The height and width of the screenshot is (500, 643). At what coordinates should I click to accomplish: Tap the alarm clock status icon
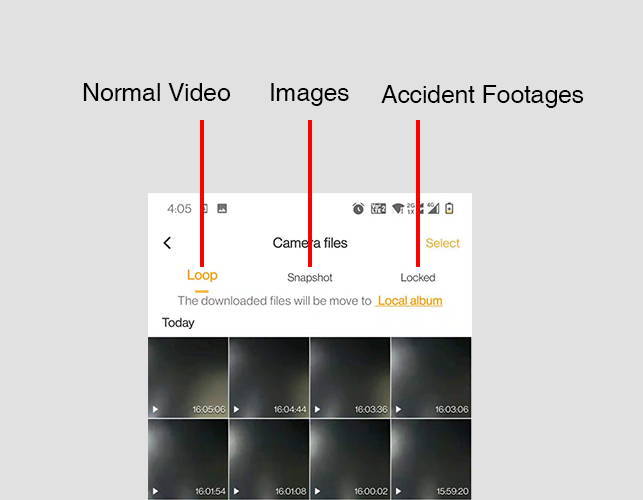pos(358,208)
